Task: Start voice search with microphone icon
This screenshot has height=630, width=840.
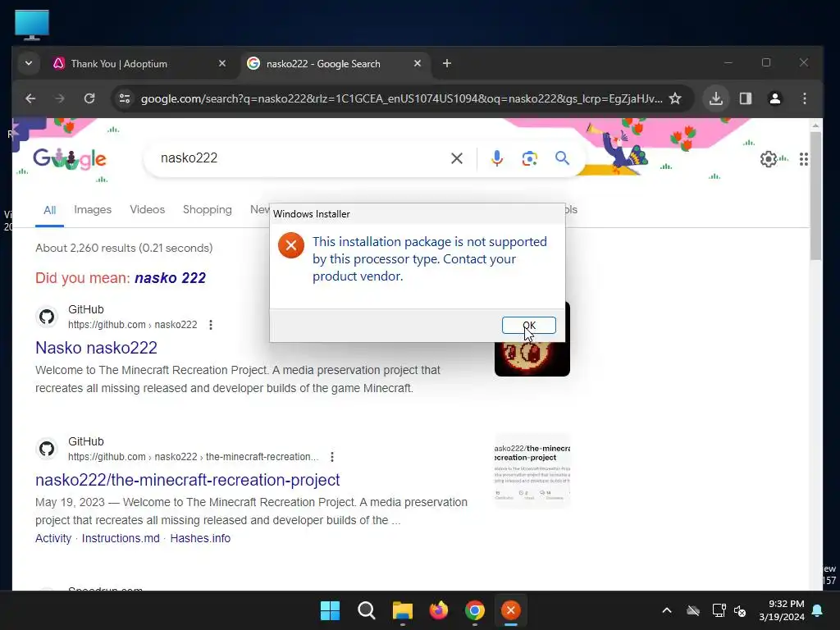Action: point(496,158)
